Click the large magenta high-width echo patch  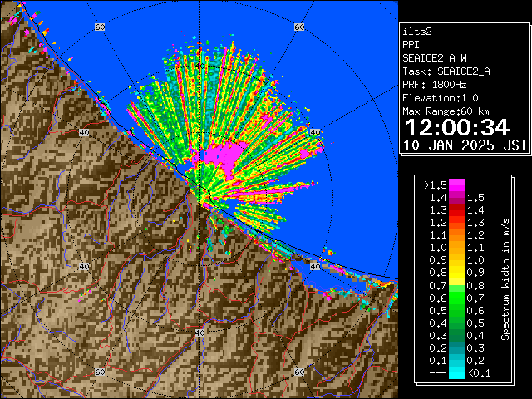[x=224, y=157]
